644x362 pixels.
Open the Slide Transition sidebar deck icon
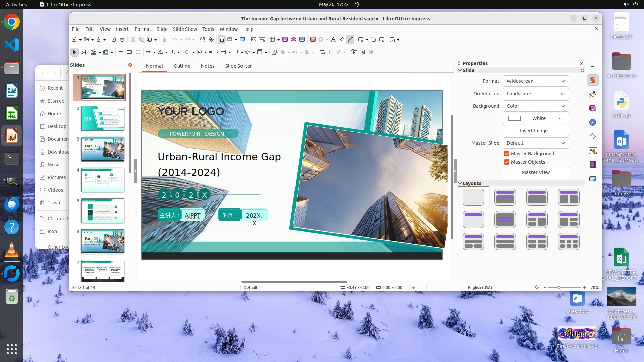[x=593, y=150]
